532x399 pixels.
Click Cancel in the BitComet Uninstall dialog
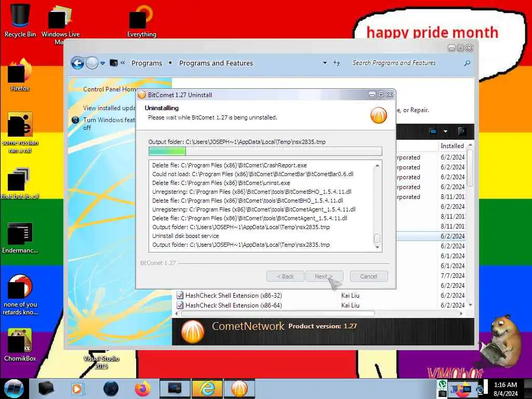pyautogui.click(x=368, y=276)
